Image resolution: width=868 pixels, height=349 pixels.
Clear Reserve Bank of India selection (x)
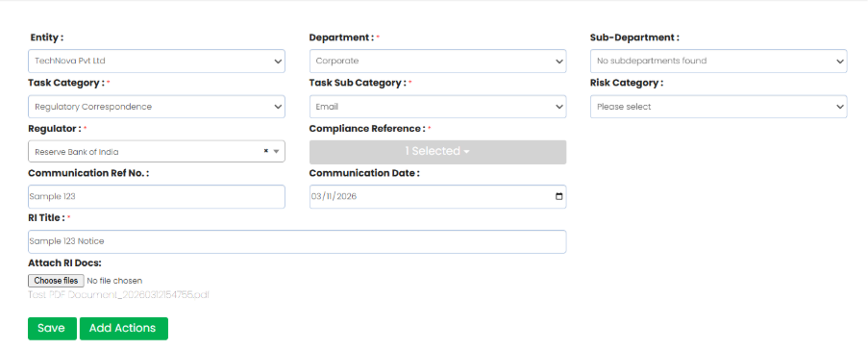tap(265, 151)
